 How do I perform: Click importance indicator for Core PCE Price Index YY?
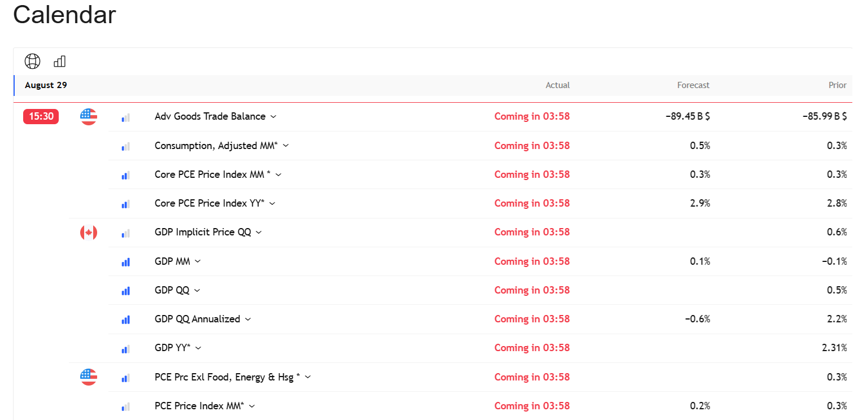tap(125, 204)
